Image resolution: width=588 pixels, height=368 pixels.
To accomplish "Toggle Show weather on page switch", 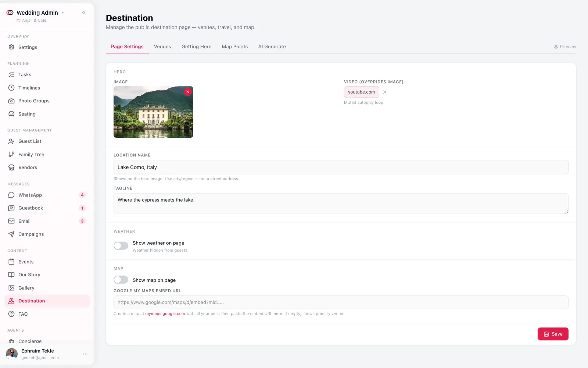I will click(121, 246).
